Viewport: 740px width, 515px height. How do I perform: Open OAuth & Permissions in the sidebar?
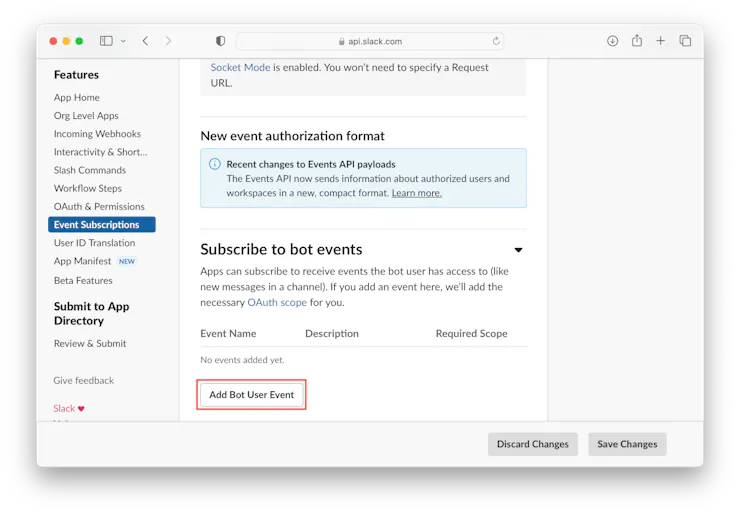99,206
